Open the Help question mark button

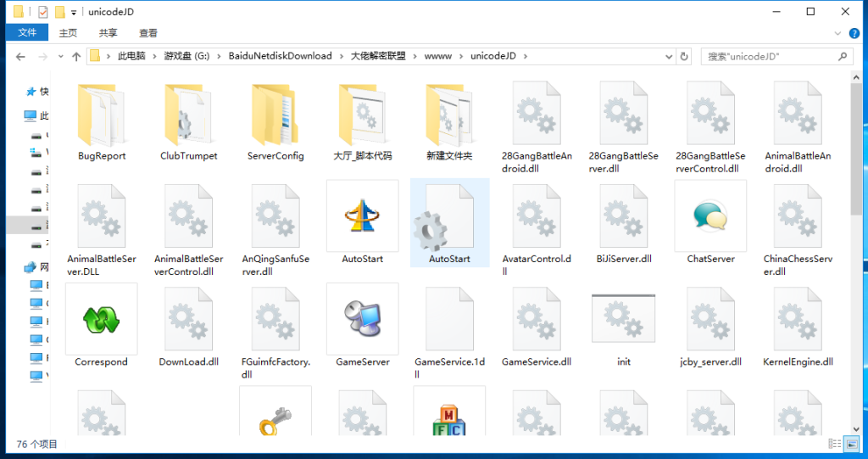coord(854,33)
